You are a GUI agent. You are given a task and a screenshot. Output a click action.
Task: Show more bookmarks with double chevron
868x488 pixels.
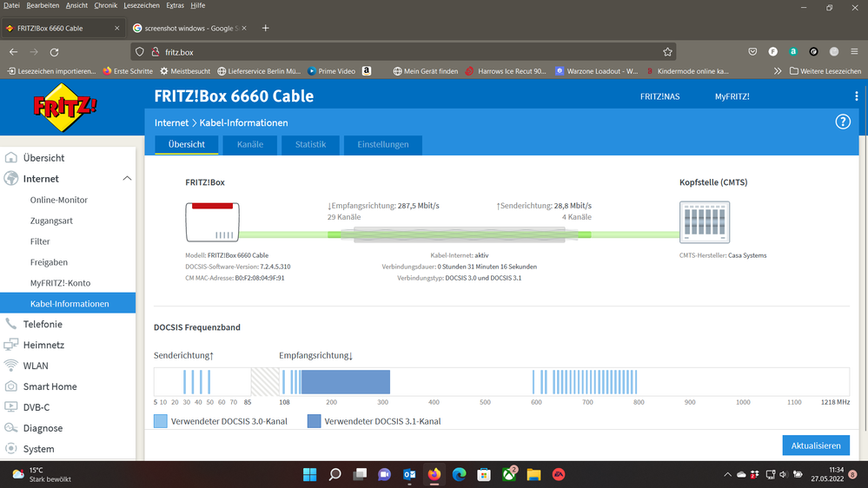coord(778,71)
